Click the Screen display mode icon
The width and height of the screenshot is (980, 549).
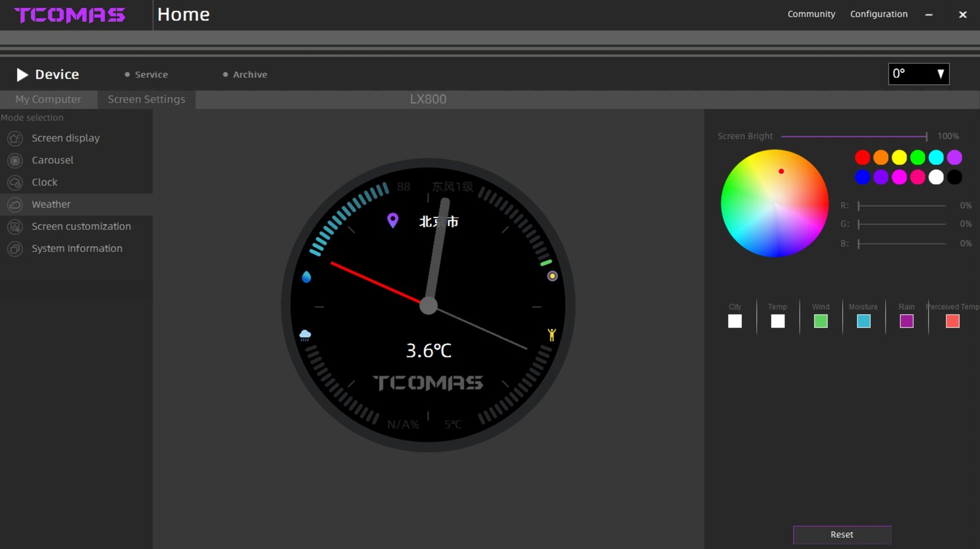coord(15,138)
